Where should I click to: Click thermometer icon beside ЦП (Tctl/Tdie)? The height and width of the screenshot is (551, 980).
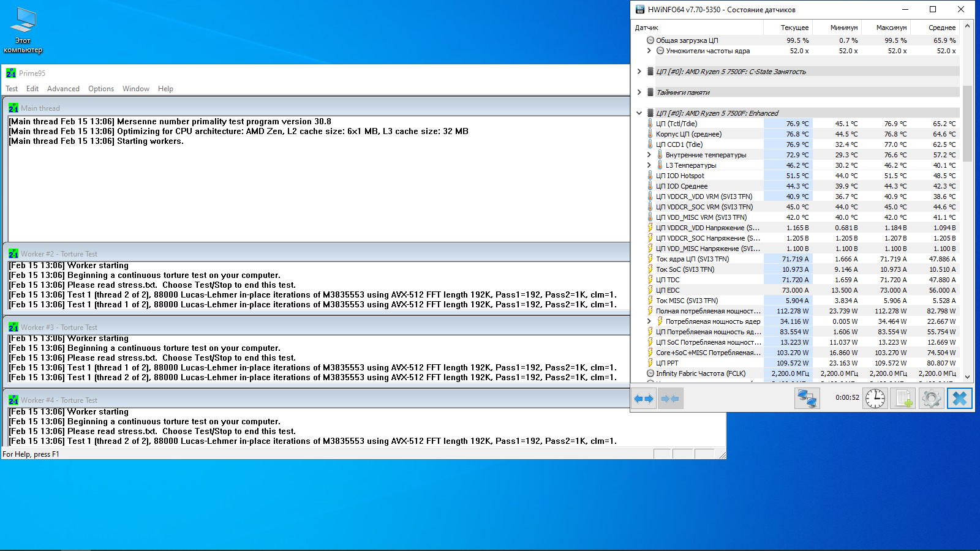(x=650, y=124)
